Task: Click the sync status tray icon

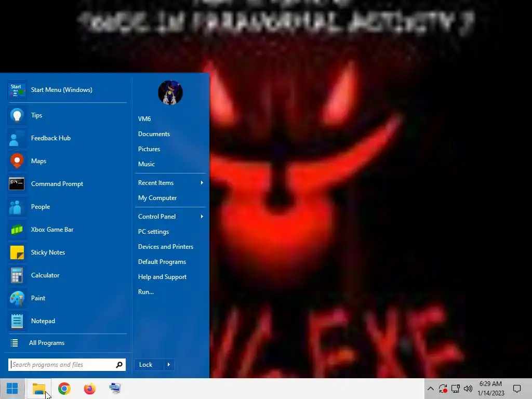Action: 443,389
